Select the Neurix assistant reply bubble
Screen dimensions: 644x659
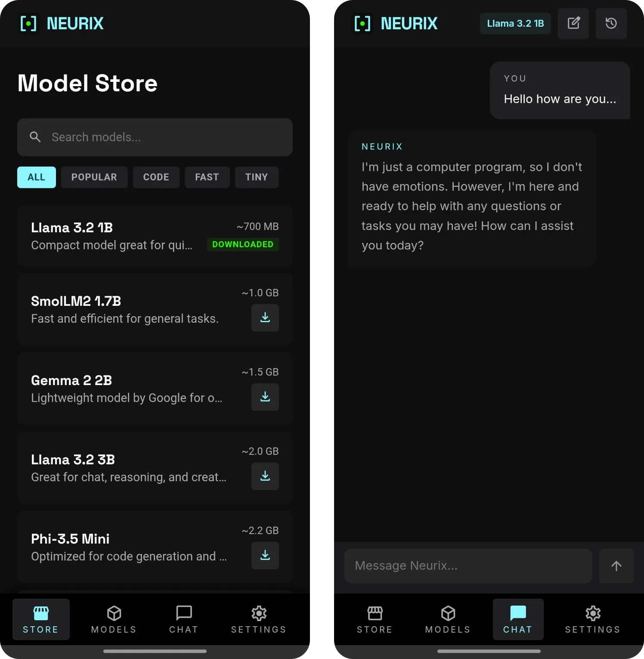(472, 199)
